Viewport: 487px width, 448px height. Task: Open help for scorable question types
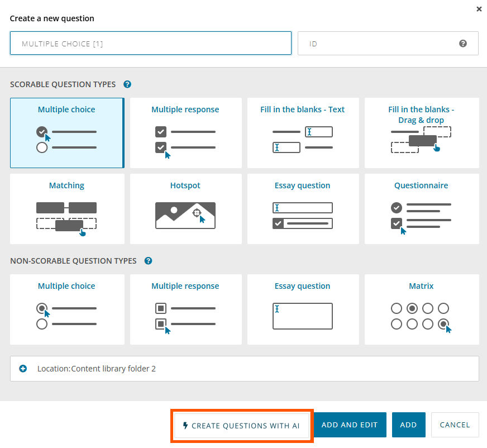[x=127, y=84]
